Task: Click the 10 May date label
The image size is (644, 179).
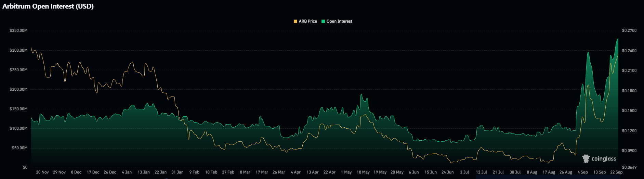Action: click(363, 172)
